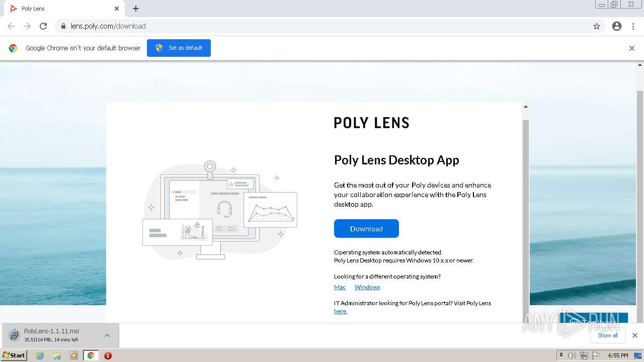Viewport: 644px width, 362px height.
Task: Click the inner panel scroll-up arrow
Action: 526,107
